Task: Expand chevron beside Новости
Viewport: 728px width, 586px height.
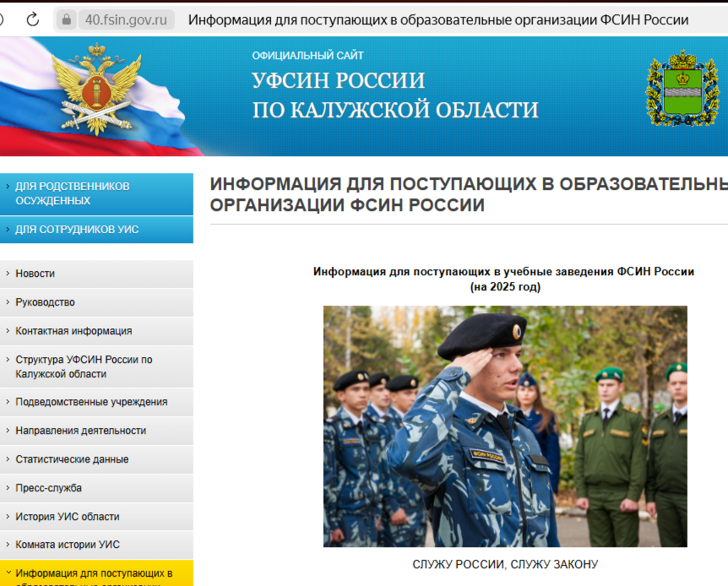Action: point(8,274)
